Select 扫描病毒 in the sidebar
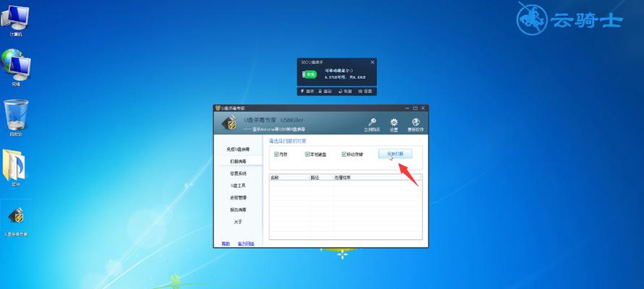The width and height of the screenshot is (644, 289). (x=238, y=162)
